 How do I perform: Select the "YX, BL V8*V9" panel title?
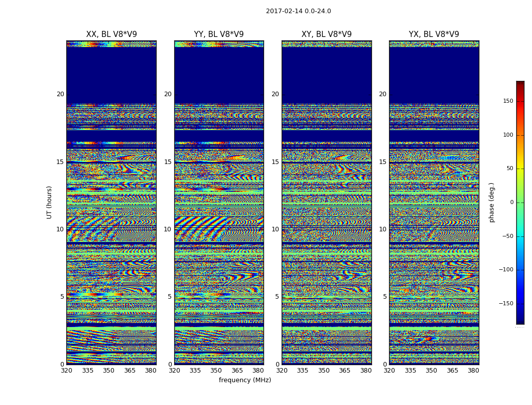pos(434,34)
